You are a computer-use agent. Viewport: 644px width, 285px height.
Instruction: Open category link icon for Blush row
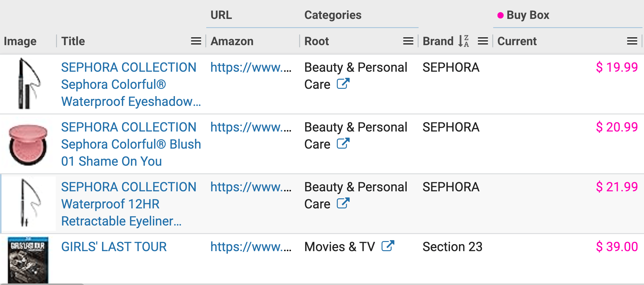[x=343, y=144]
